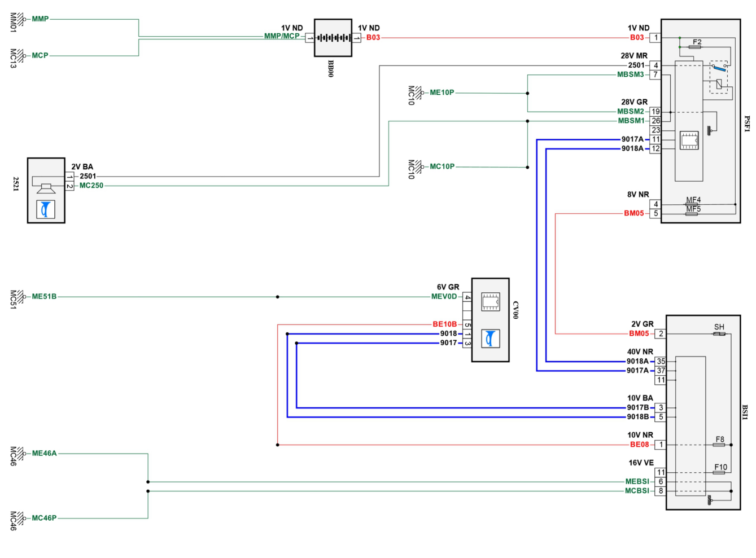
Task: Select the 9018B wire label
Action: tap(637, 417)
